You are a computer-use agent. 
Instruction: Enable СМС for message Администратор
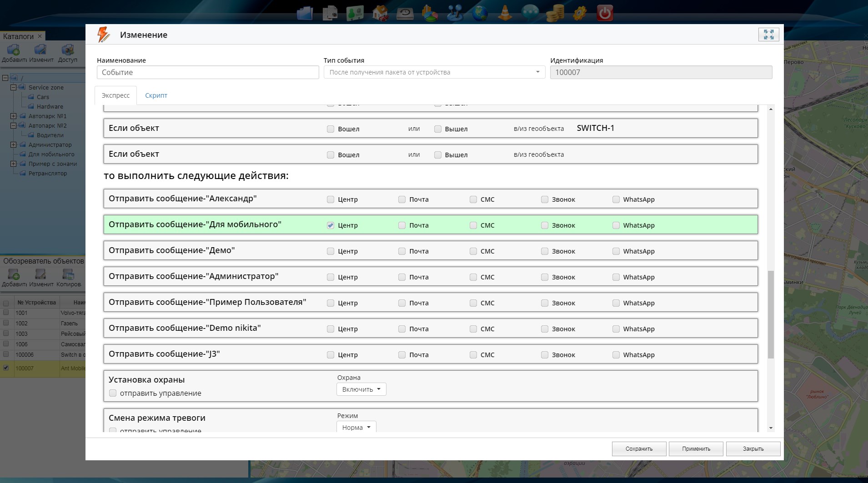tap(473, 277)
